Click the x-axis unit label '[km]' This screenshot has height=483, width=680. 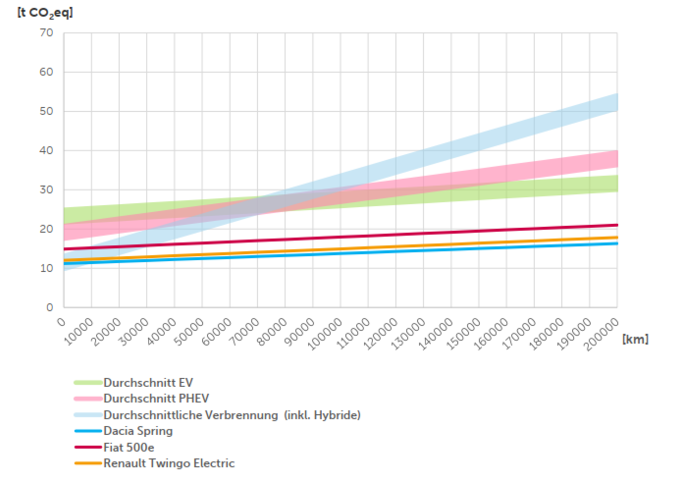coord(635,339)
